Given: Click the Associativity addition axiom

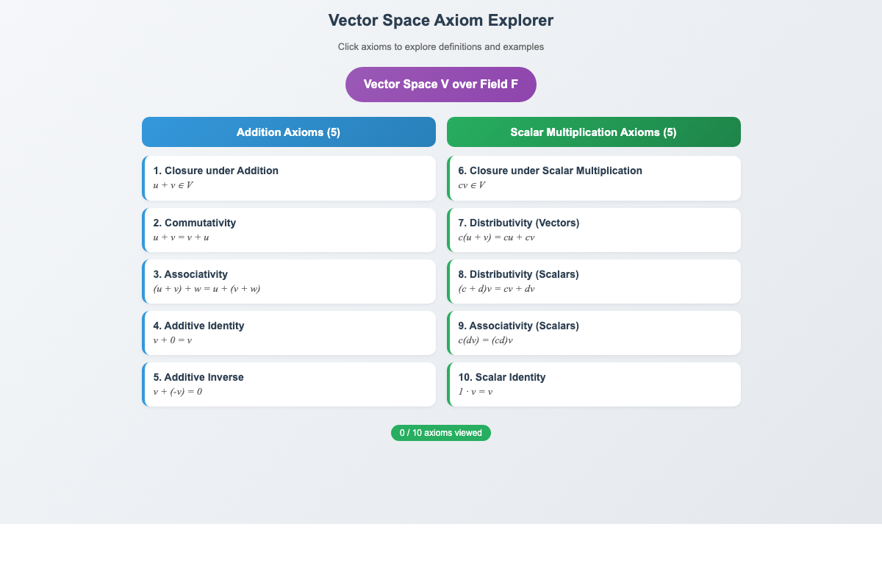Looking at the screenshot, I should (x=288, y=281).
